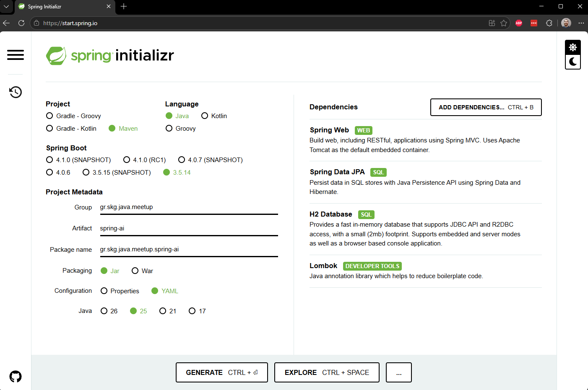Select Kotlin language

click(214, 116)
